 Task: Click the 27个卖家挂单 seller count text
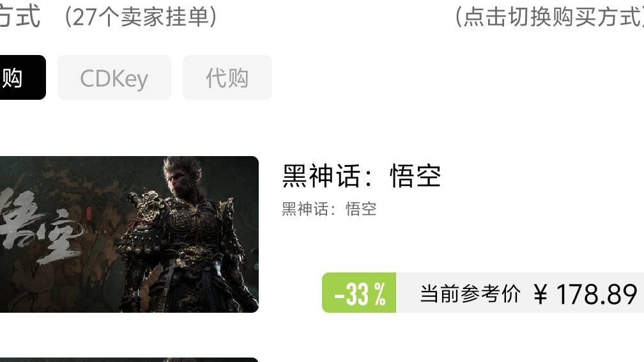[141, 17]
